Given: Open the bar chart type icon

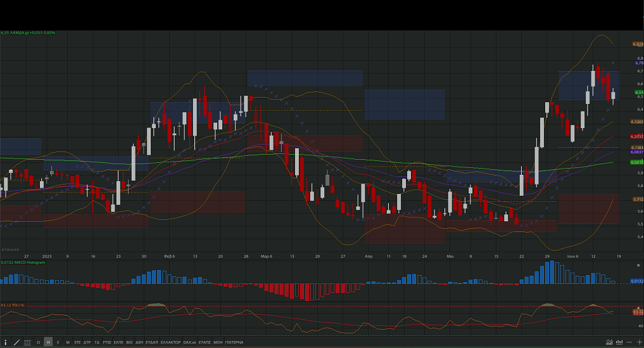Looking at the screenshot, I should pyautogui.click(x=619, y=342).
